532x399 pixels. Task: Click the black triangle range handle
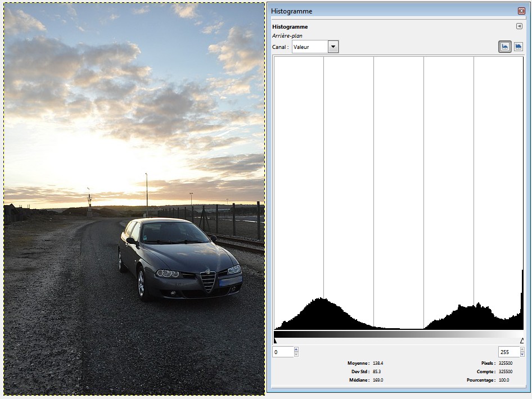pos(275,341)
